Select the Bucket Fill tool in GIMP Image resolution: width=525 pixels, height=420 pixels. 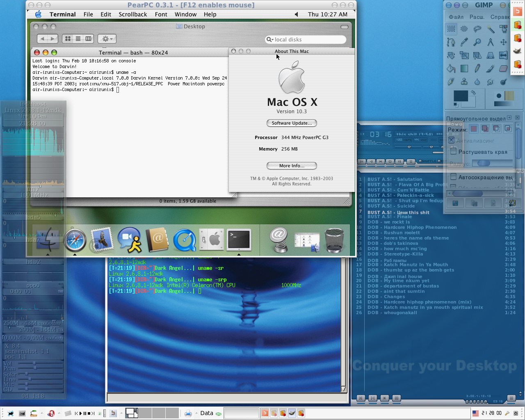[x=451, y=68]
